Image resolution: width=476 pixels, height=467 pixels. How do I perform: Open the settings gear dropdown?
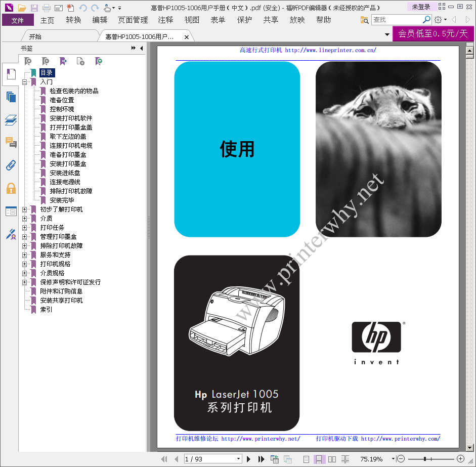point(440,20)
